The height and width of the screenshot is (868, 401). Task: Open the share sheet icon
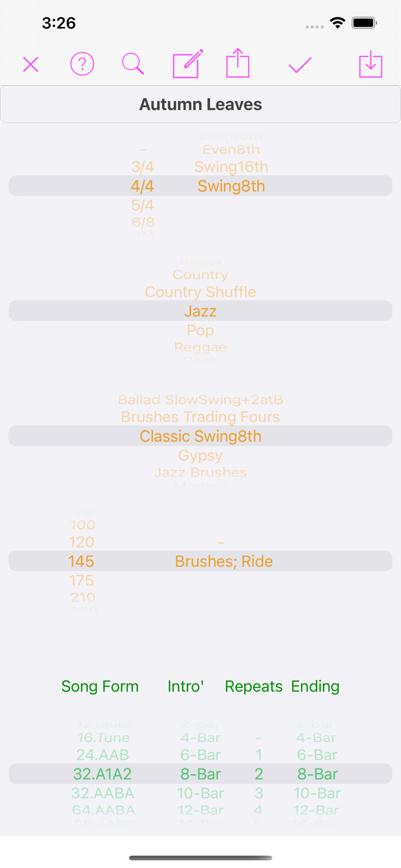tap(237, 64)
